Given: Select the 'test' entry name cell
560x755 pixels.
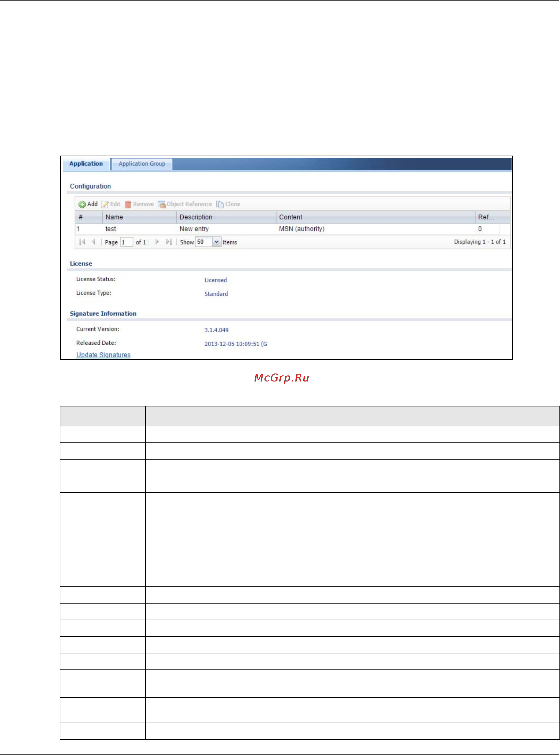Looking at the screenshot, I should tap(111, 229).
